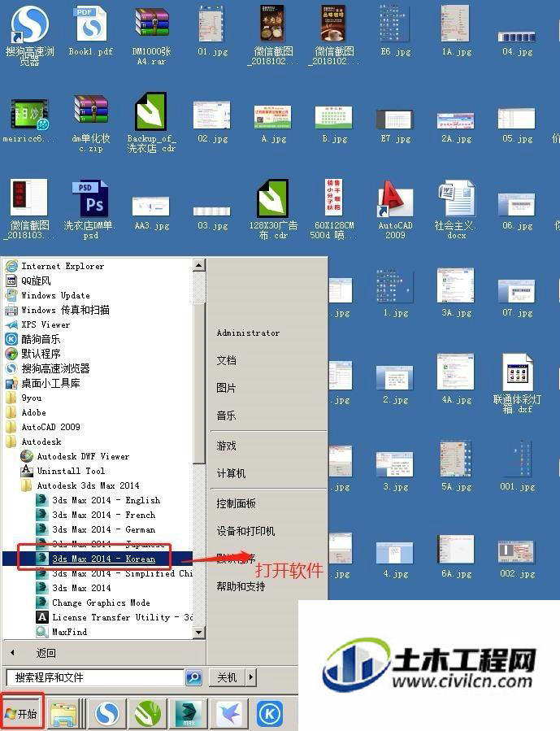Open 图片 from the start menu

(x=227, y=388)
